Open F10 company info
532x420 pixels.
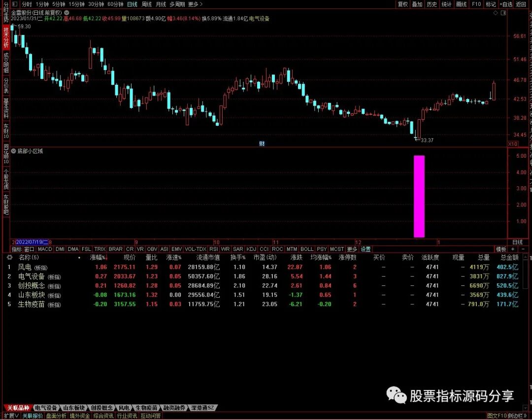476,4
